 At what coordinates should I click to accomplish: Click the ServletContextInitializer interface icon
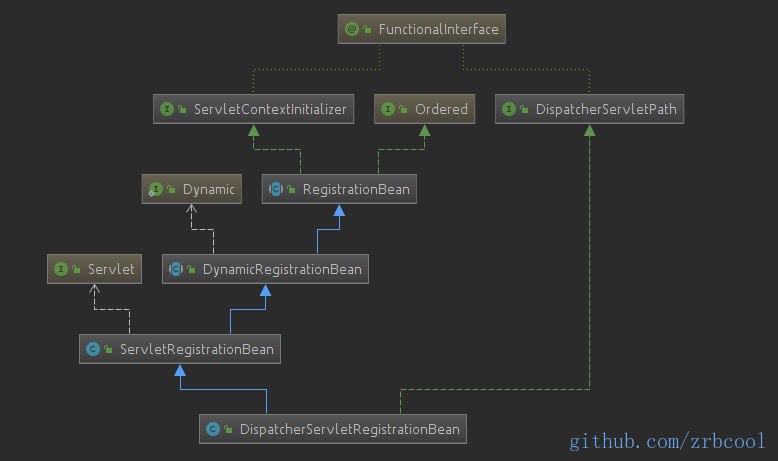166,109
